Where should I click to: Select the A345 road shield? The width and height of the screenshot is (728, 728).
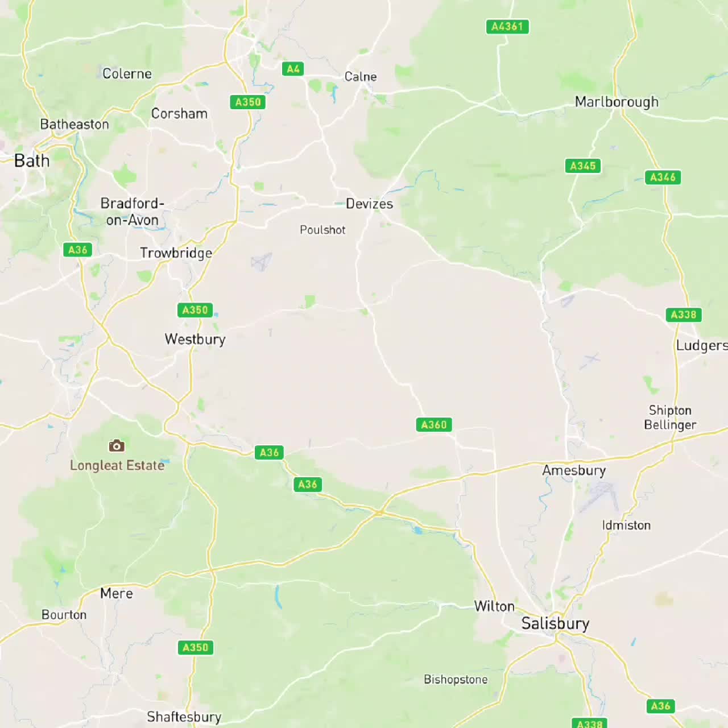coord(583,166)
